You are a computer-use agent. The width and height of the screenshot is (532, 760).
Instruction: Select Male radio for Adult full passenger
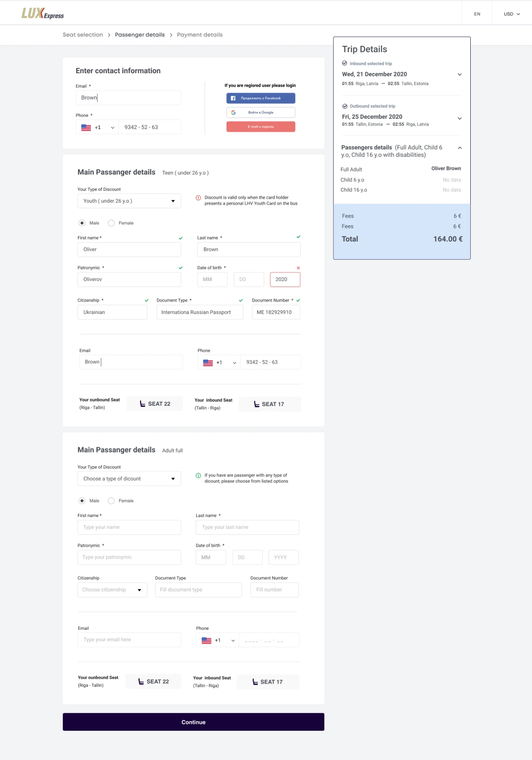coord(82,501)
